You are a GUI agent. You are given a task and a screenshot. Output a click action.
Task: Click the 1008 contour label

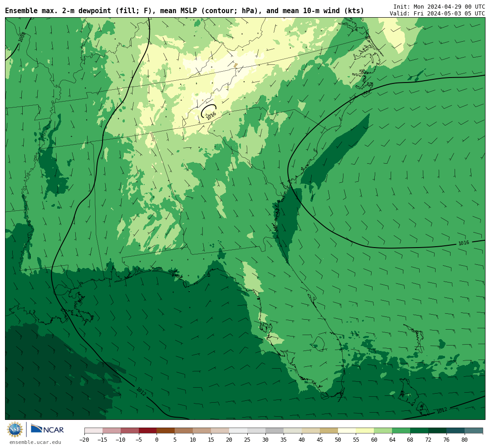[22, 37]
